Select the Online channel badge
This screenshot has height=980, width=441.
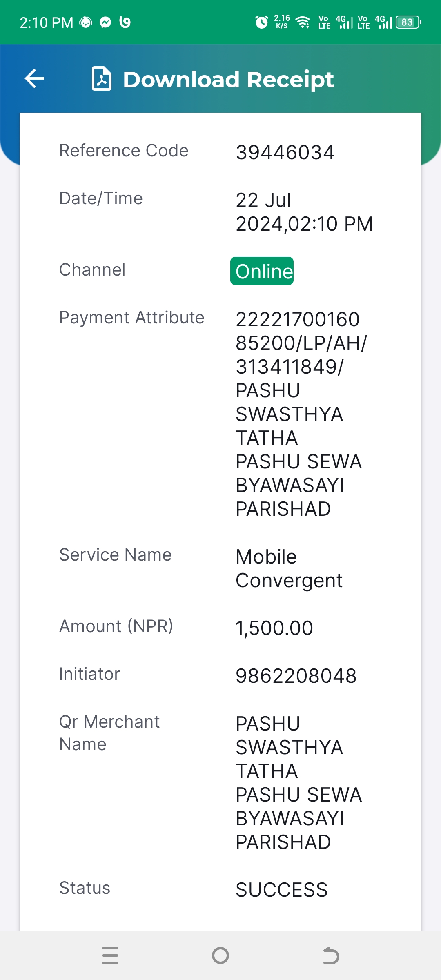click(x=262, y=271)
